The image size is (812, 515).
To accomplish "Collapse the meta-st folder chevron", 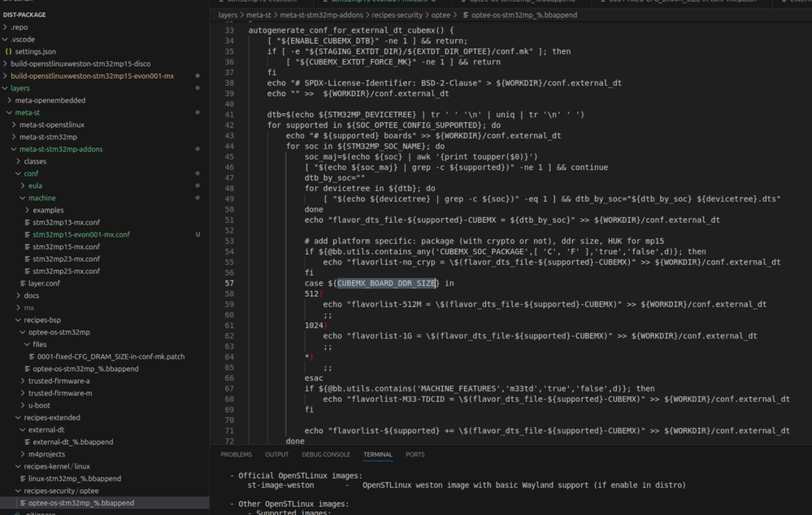I will click(9, 112).
